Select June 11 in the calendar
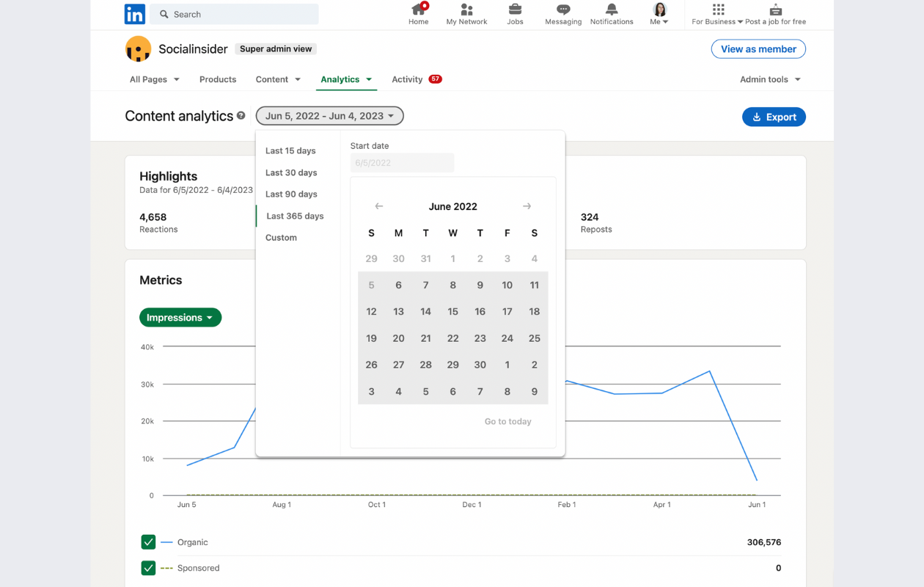The width and height of the screenshot is (924, 587). click(534, 285)
